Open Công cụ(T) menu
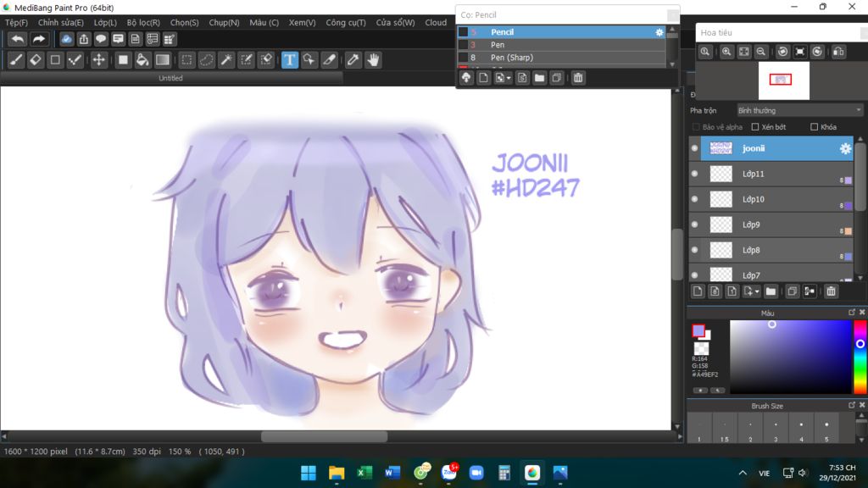 point(346,23)
